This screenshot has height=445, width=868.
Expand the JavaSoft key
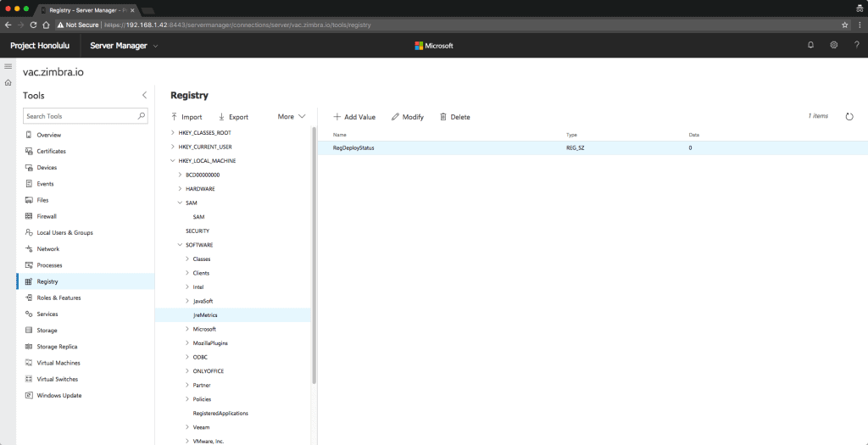point(187,301)
